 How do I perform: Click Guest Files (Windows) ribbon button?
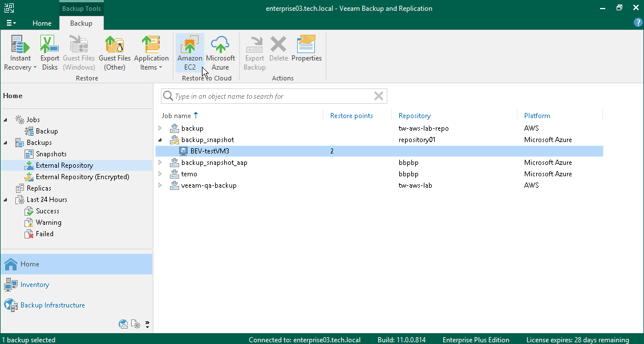coord(79,52)
